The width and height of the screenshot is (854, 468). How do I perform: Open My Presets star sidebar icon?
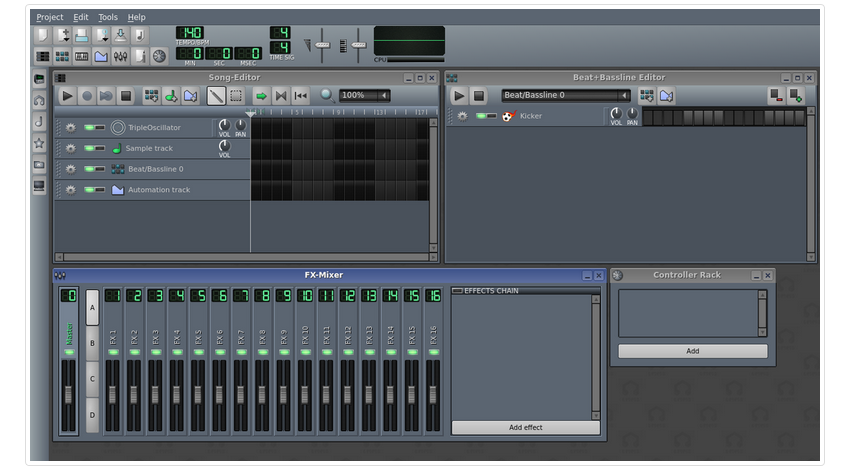point(39,143)
